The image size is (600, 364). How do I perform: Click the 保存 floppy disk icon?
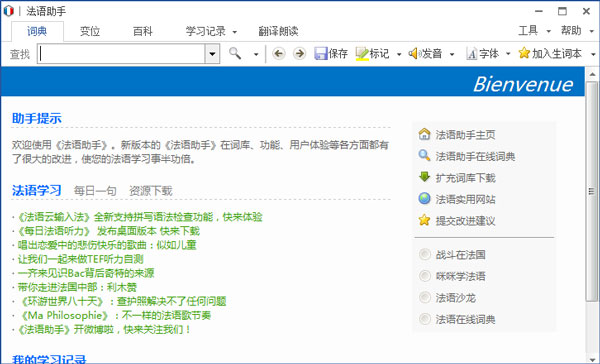coord(321,54)
